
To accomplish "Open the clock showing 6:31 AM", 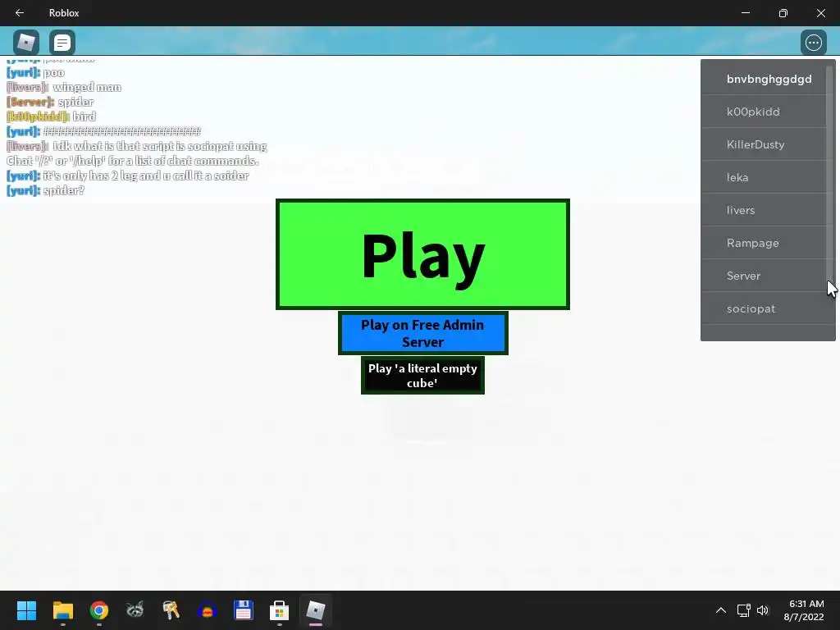I will click(804, 610).
